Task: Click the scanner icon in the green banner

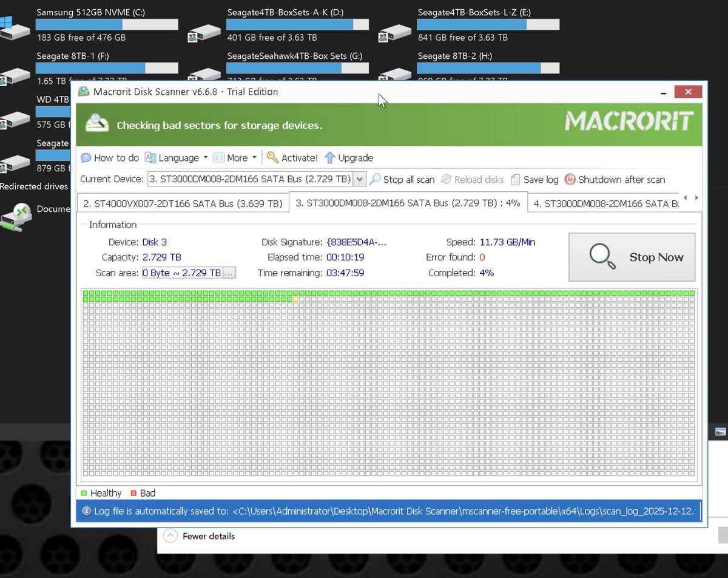Action: [x=96, y=123]
